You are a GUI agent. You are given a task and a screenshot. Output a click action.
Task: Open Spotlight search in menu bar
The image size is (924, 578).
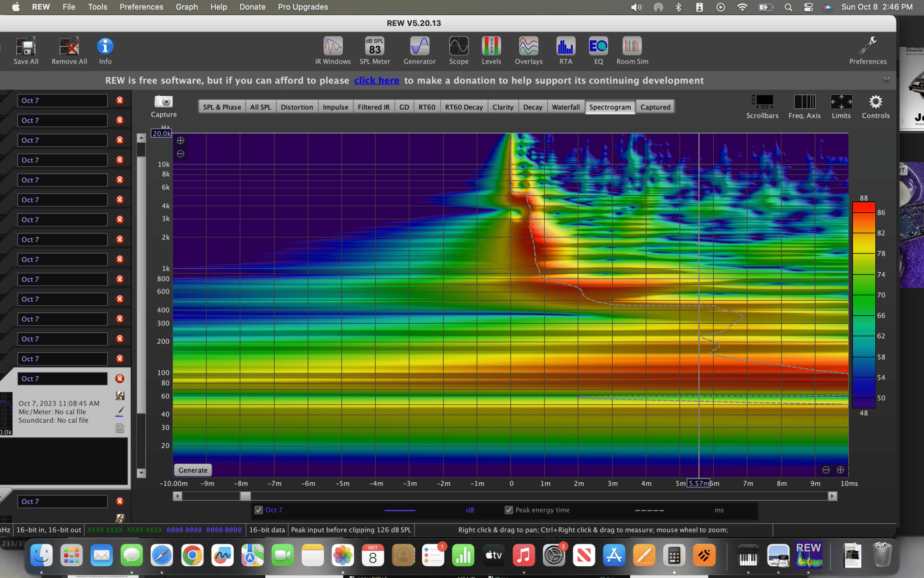coord(788,7)
